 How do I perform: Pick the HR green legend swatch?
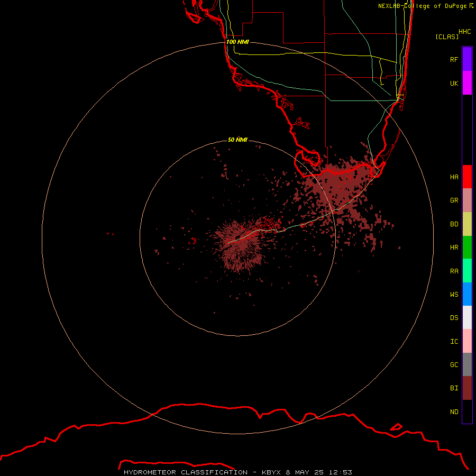pyautogui.click(x=467, y=247)
